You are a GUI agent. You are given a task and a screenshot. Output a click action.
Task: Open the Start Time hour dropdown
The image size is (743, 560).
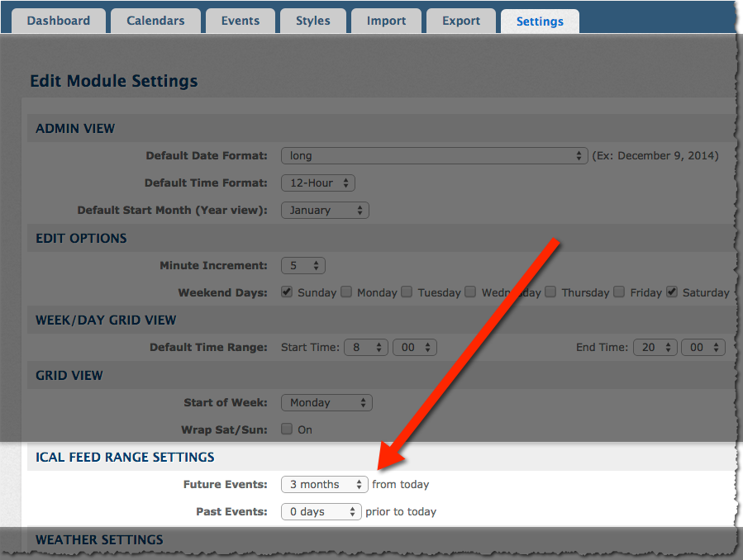366,348
